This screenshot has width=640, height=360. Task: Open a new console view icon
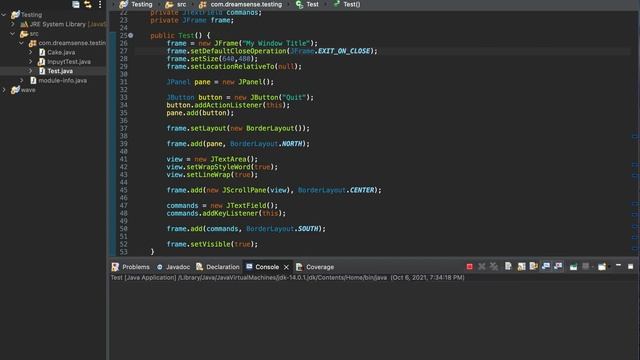(602, 267)
